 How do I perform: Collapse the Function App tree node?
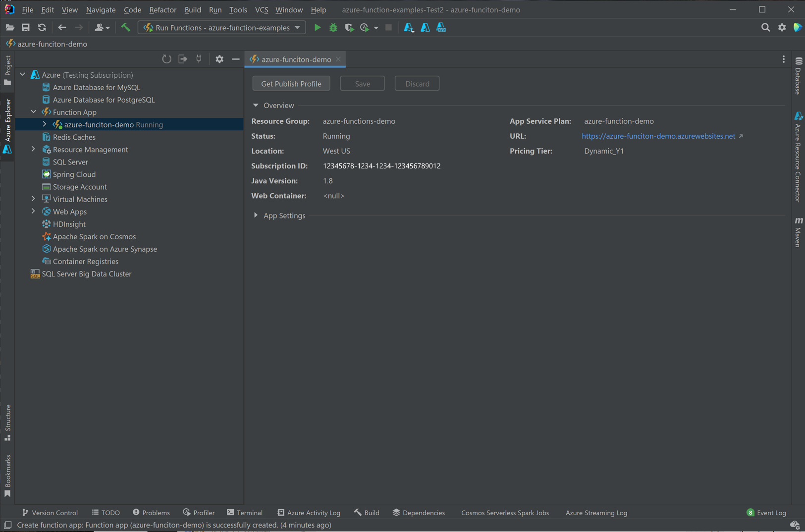click(x=34, y=112)
